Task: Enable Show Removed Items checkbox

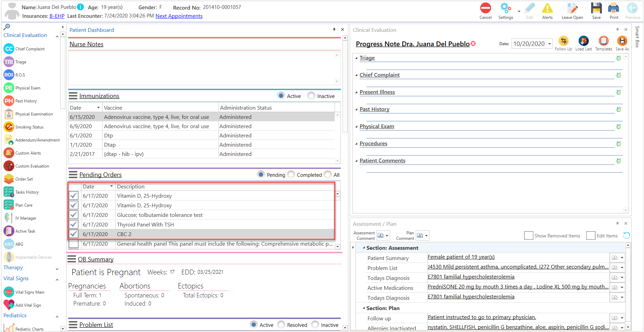Action: click(x=529, y=235)
